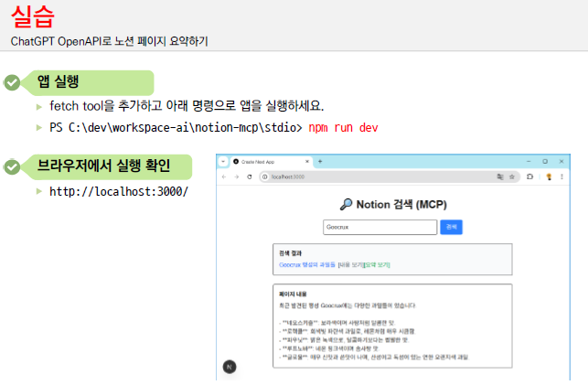The height and width of the screenshot is (385, 588).
Task: Open the browser tab search dropdown
Action: pos(223,162)
